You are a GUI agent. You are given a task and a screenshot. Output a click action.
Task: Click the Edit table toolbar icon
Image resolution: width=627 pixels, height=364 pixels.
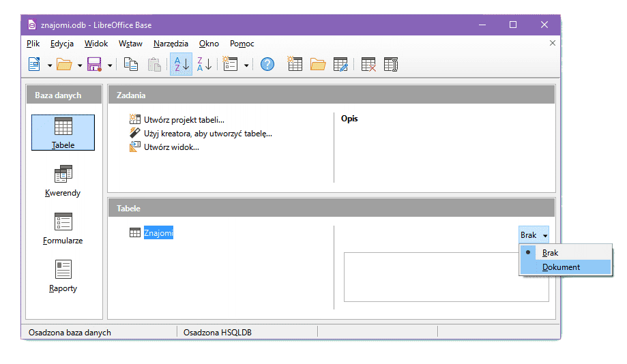[x=340, y=64]
